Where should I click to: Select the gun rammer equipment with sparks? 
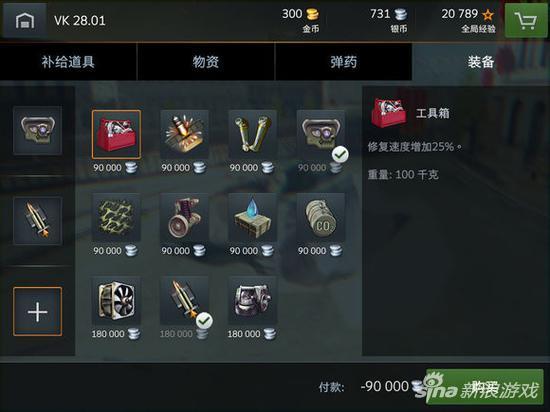(x=185, y=134)
